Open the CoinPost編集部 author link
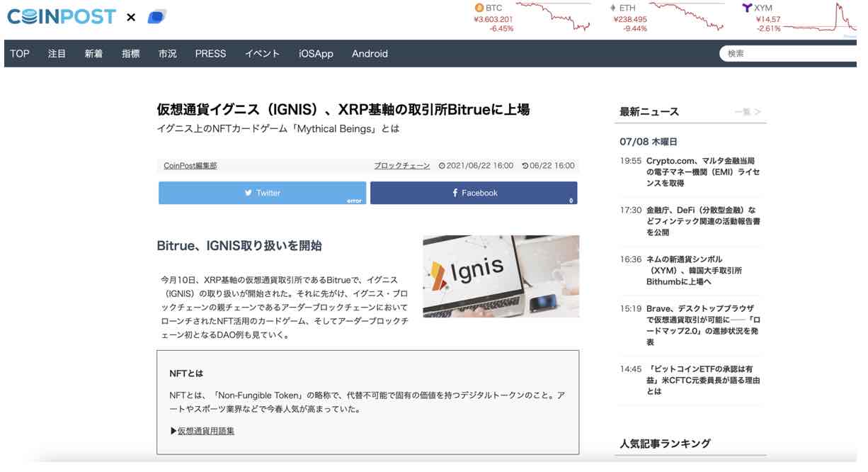The image size is (868, 472). (190, 166)
